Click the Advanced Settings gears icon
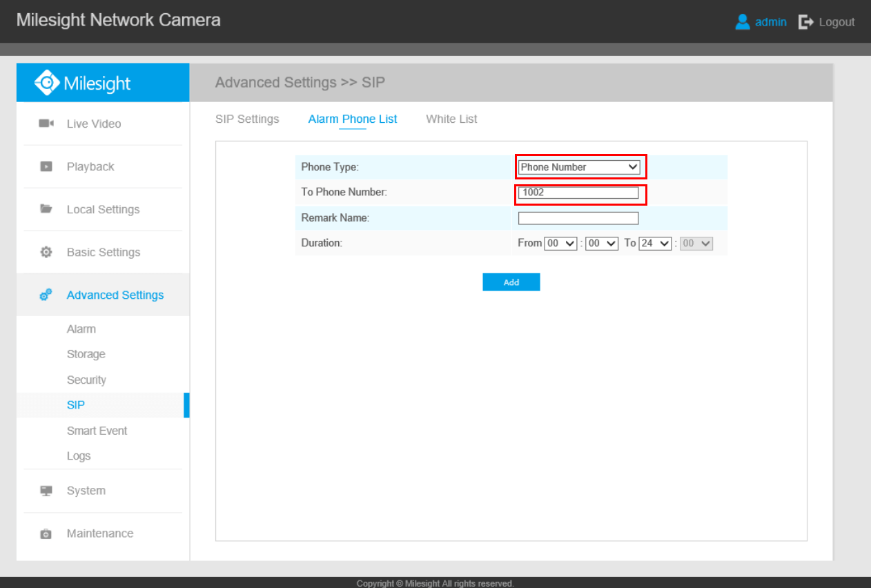The height and width of the screenshot is (588, 871). (x=46, y=295)
